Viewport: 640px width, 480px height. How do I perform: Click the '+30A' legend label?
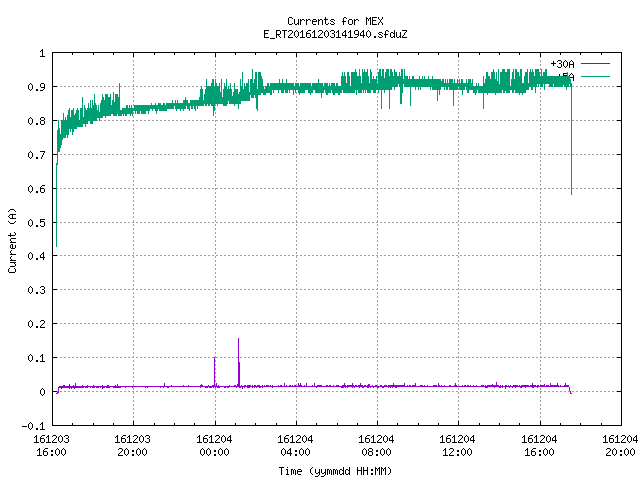562,64
